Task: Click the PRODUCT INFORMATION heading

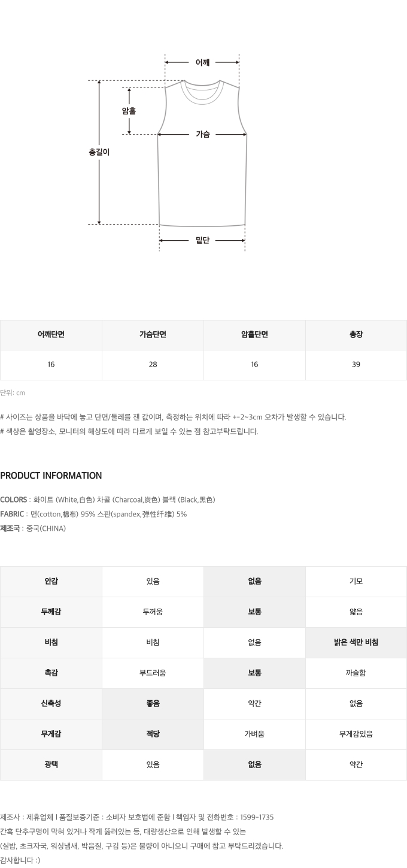Action: (x=51, y=476)
